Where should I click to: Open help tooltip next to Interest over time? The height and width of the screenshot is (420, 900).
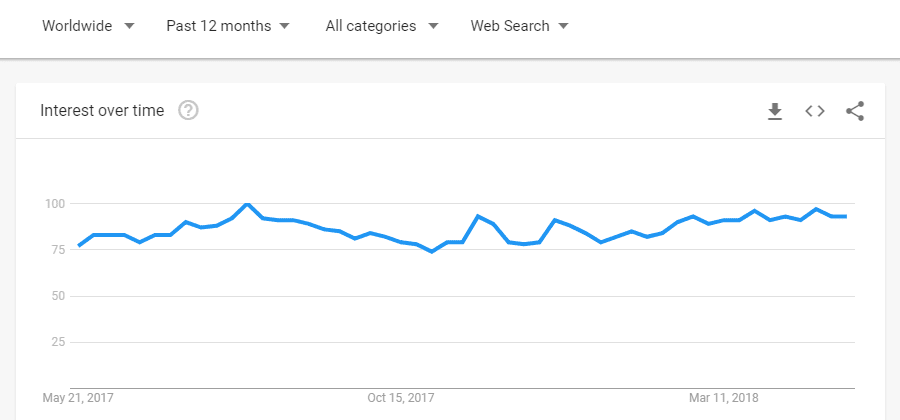pos(188,111)
